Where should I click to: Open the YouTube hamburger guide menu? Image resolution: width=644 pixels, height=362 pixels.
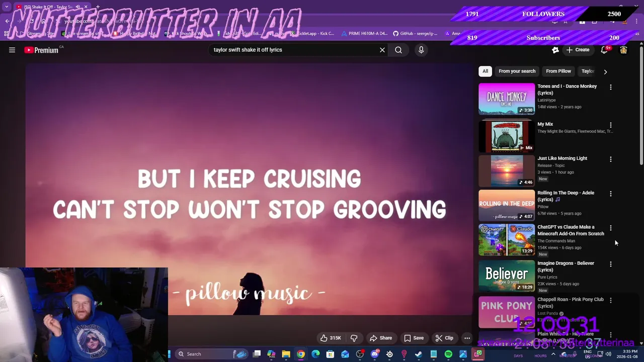pyautogui.click(x=12, y=50)
